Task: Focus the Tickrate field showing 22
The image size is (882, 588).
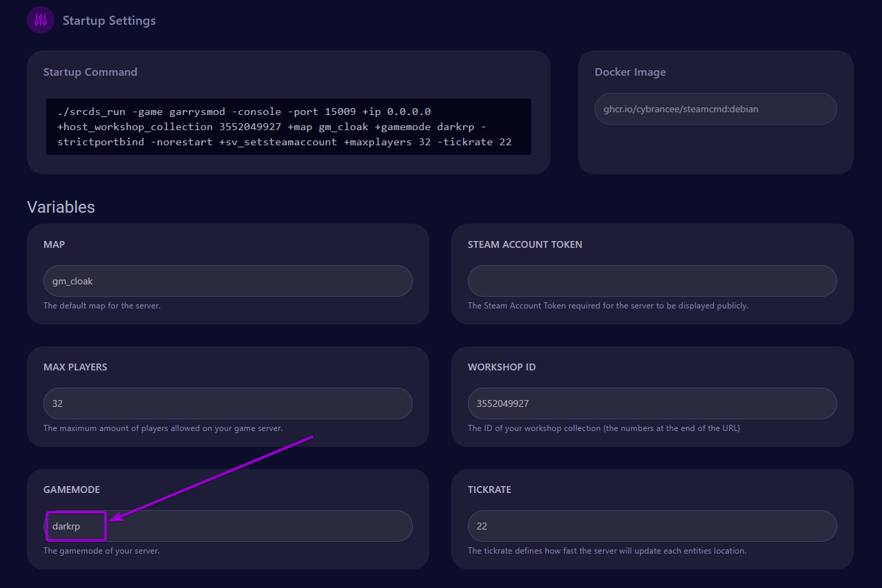Action: (653, 526)
